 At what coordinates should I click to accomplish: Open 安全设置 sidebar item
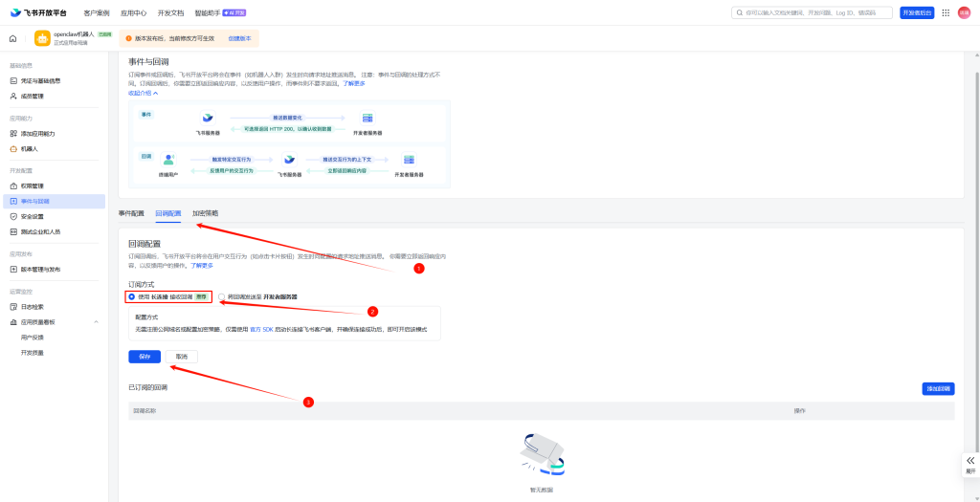(x=54, y=217)
